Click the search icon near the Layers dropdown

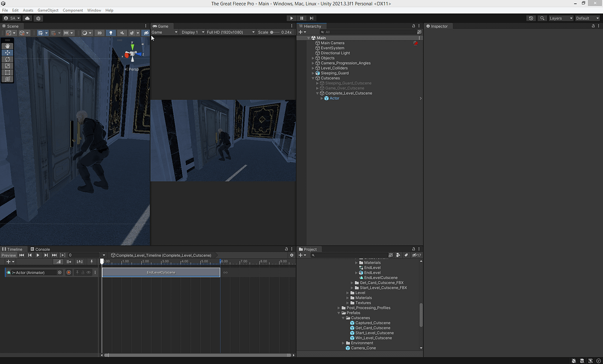(542, 18)
